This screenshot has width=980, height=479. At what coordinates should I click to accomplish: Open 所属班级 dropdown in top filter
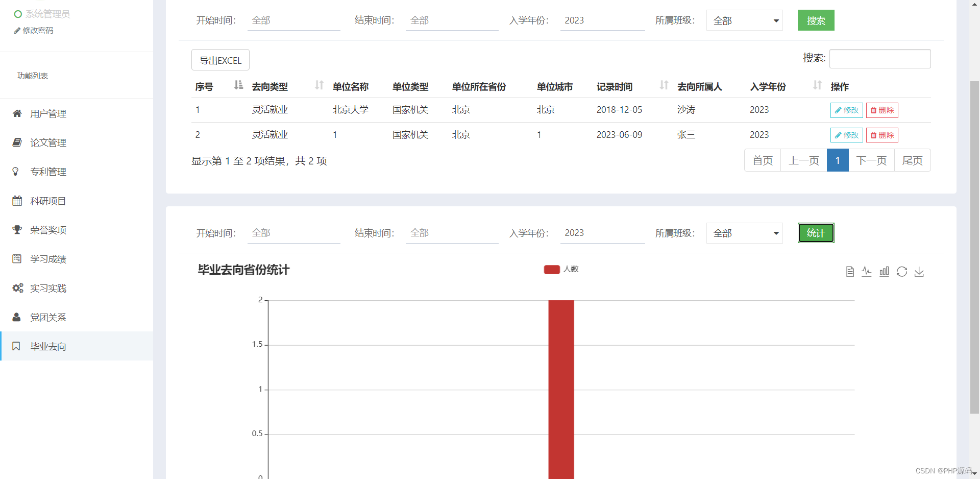(x=744, y=20)
